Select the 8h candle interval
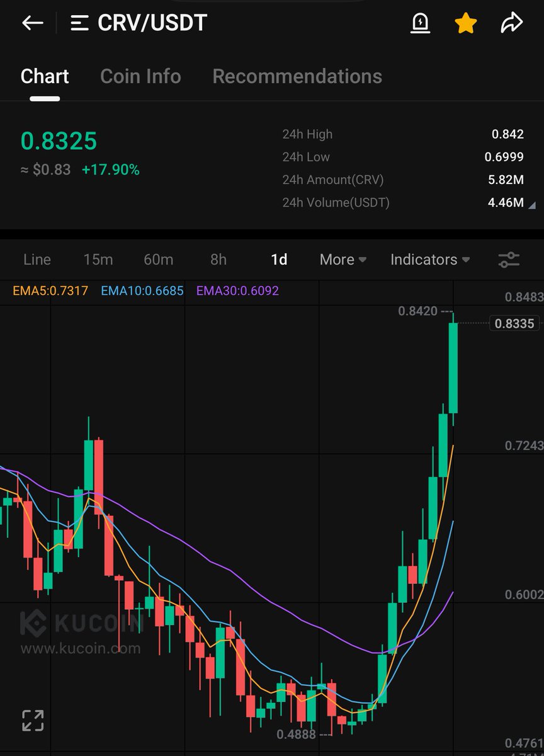The image size is (544, 756). (x=217, y=260)
